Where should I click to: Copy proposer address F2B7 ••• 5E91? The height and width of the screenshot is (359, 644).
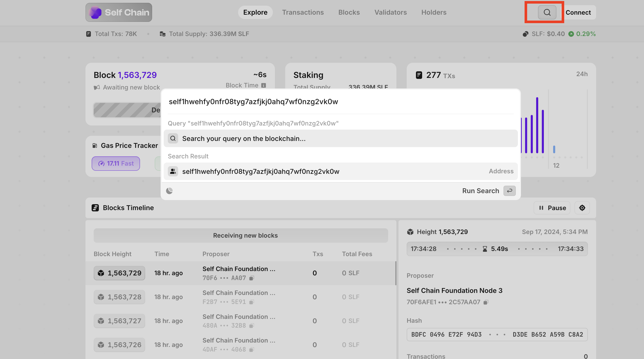point(252,302)
